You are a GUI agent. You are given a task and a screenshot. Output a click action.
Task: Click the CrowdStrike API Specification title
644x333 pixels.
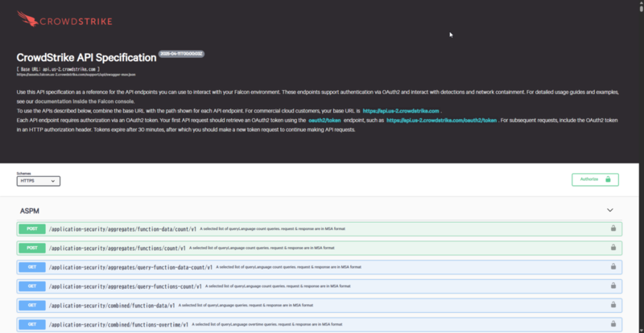point(86,58)
